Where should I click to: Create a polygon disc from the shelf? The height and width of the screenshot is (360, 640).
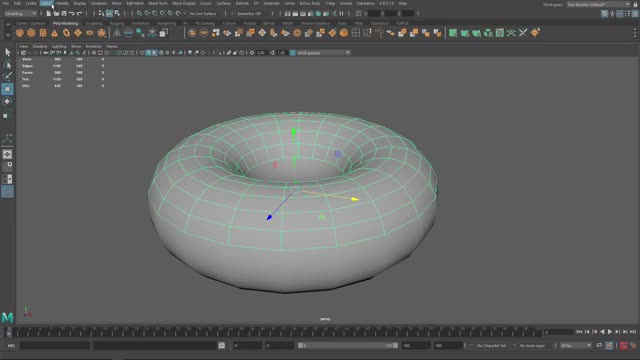click(90, 33)
